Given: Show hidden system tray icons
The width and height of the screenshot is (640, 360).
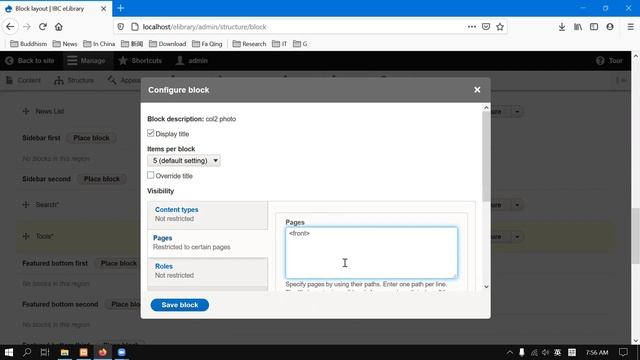Looking at the screenshot, I should point(510,352).
